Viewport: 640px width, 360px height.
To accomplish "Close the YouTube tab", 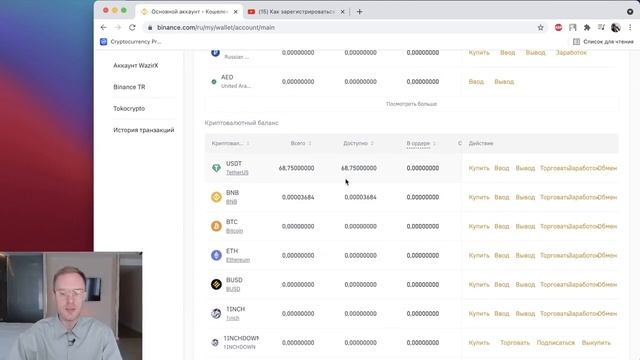I will [x=342, y=12].
